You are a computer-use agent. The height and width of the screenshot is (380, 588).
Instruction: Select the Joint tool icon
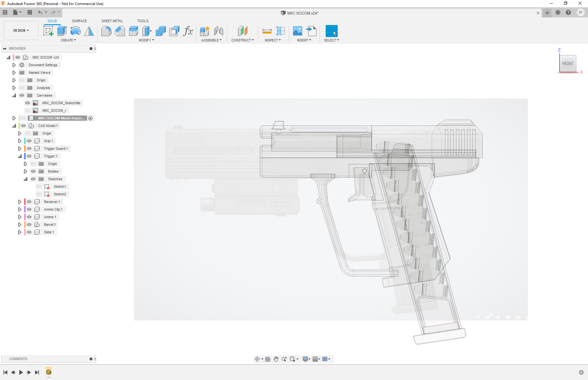[218, 31]
